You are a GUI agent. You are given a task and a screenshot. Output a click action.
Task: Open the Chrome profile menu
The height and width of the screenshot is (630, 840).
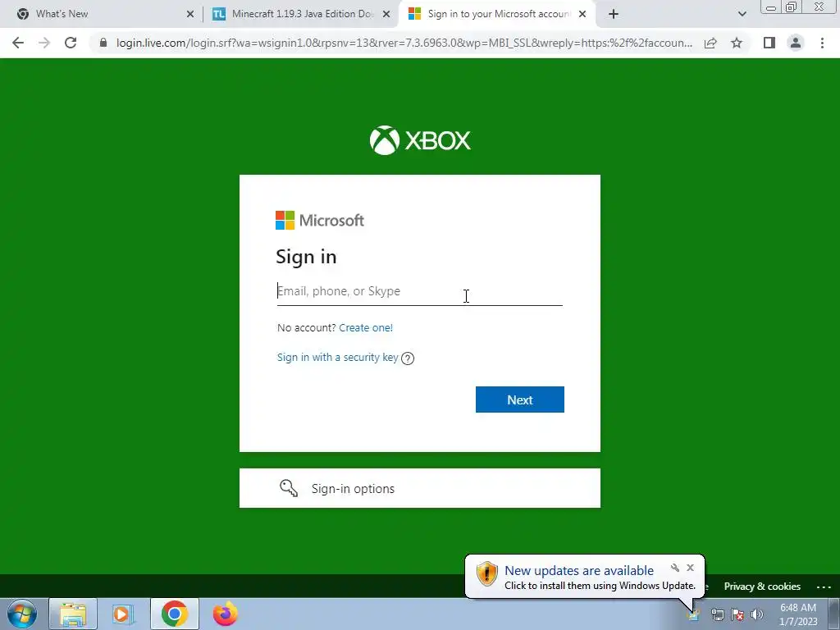coord(796,43)
